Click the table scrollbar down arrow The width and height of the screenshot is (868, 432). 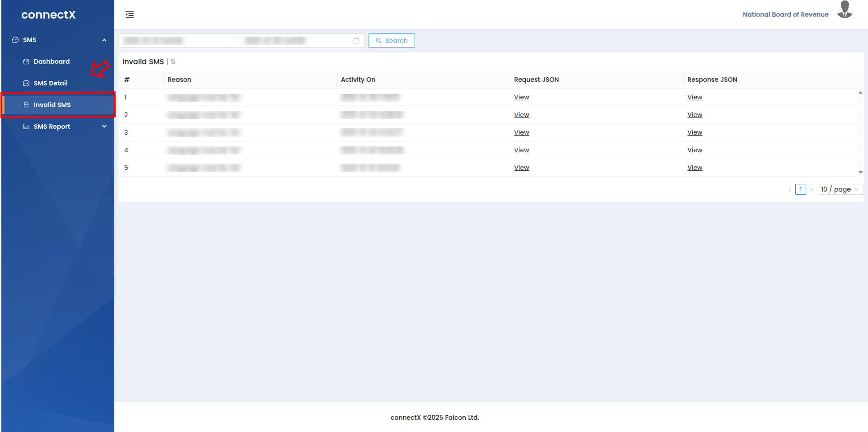pos(860,172)
